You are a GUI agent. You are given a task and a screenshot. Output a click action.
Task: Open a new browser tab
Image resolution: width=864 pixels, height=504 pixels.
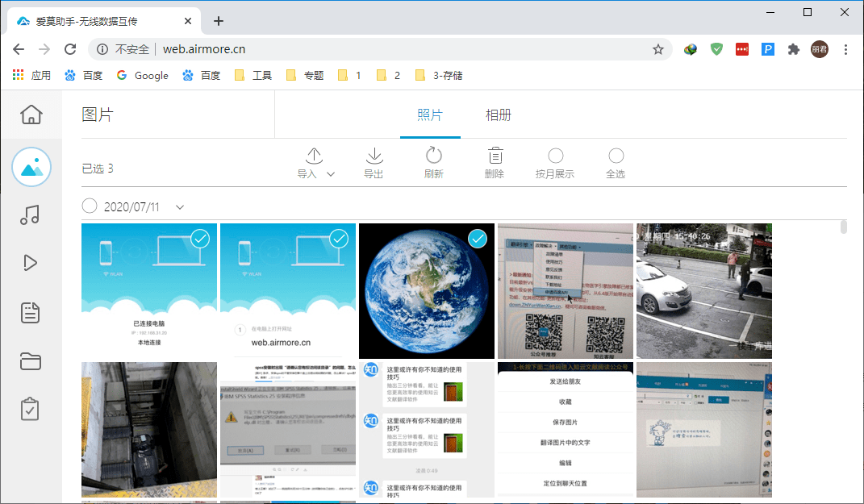[219, 21]
